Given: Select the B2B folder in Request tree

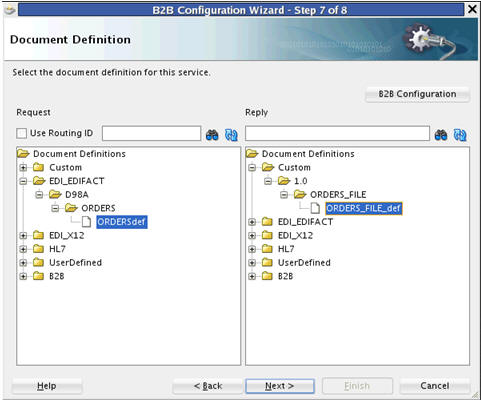Looking at the screenshot, I should pyautogui.click(x=57, y=276).
